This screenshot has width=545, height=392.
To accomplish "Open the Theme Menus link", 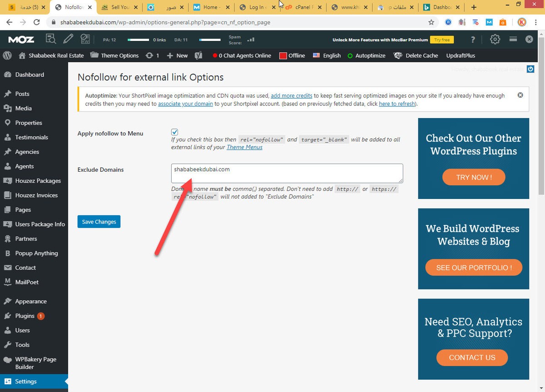I will coord(244,147).
